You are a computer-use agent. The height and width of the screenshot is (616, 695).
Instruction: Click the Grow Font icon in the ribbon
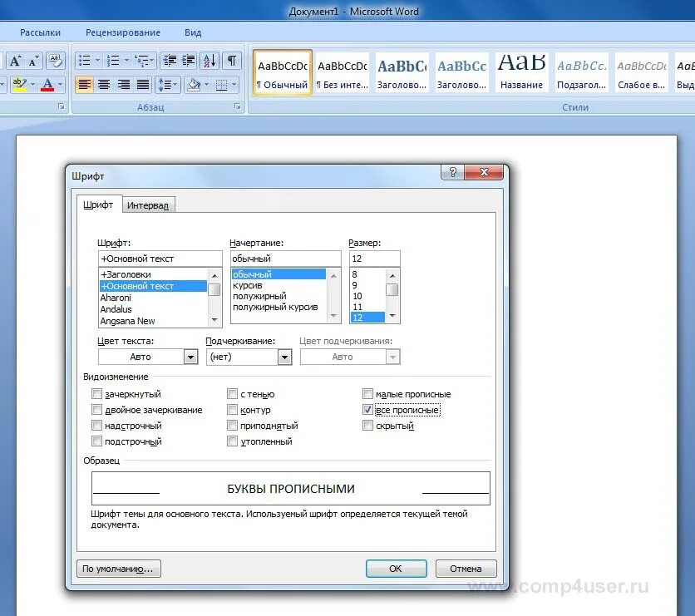coord(15,61)
